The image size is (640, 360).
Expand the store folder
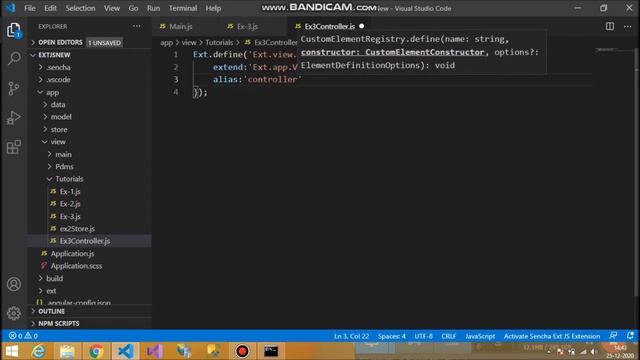tap(59, 129)
